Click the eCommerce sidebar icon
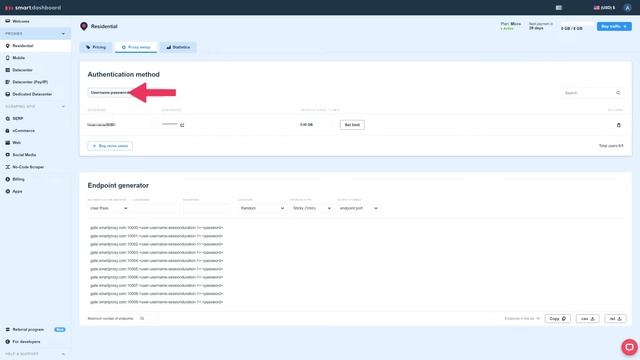 [x=7, y=131]
